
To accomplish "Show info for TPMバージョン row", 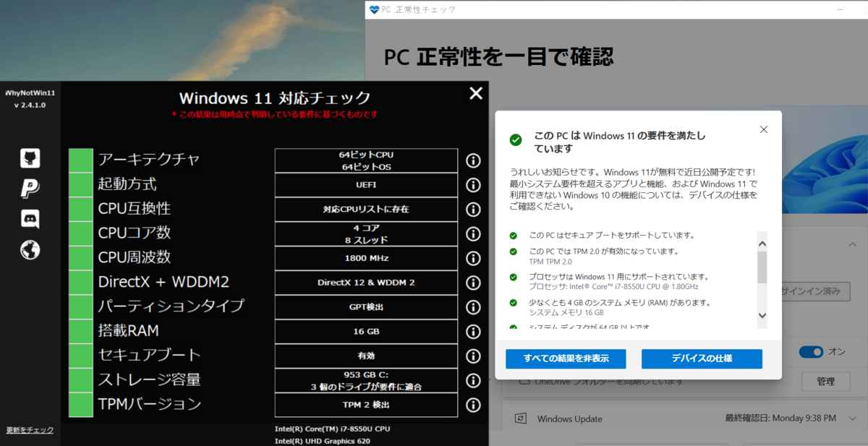I will [x=474, y=405].
